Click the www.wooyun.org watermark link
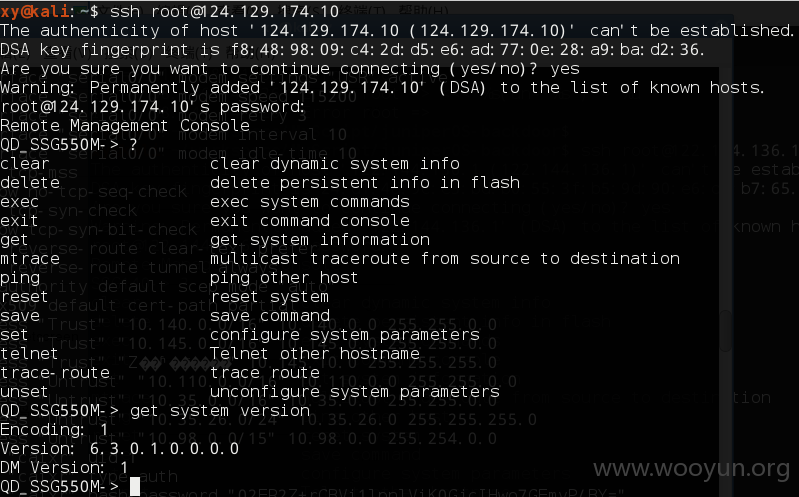The width and height of the screenshot is (799, 497). click(691, 468)
